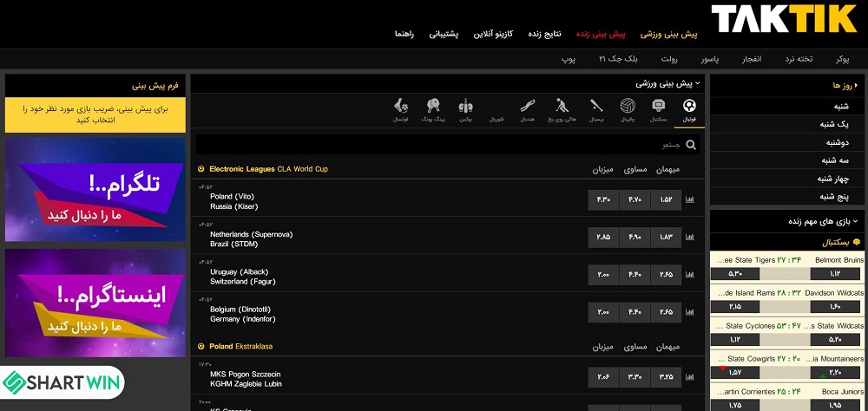Go to the پوکر submenu link

tap(841, 59)
